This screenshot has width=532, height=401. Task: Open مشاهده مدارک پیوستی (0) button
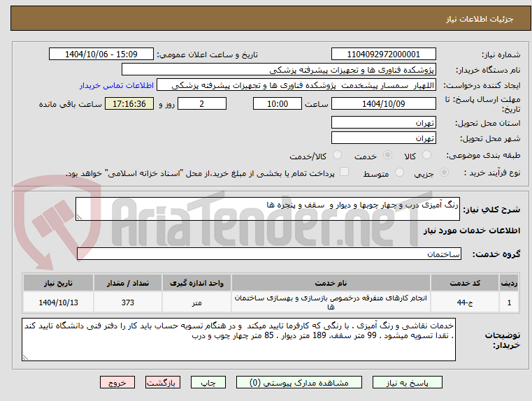click(x=299, y=382)
